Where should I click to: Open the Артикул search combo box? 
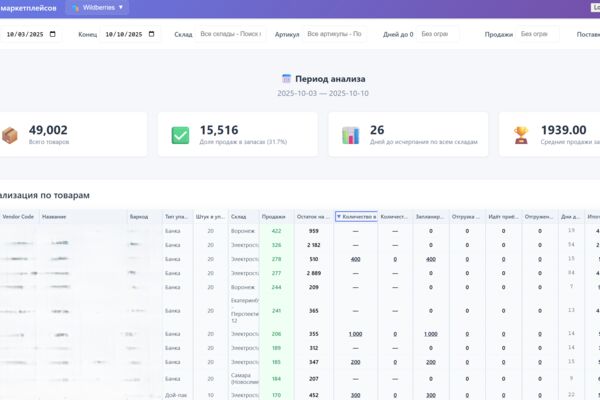coord(334,34)
